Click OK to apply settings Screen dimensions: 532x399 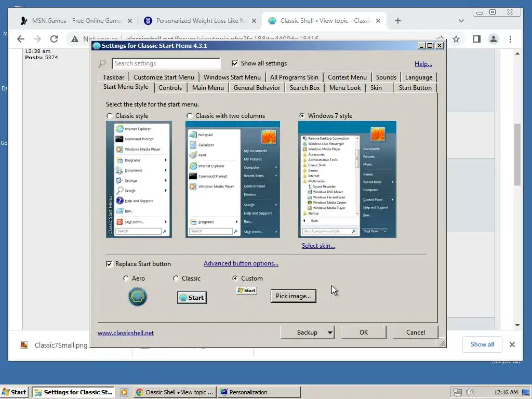363,332
